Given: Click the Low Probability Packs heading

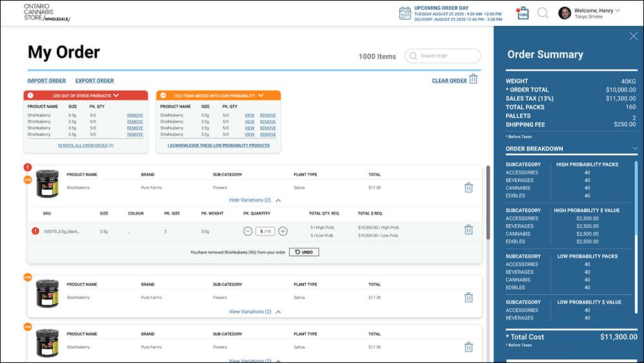Looking at the screenshot, I should [587, 256].
